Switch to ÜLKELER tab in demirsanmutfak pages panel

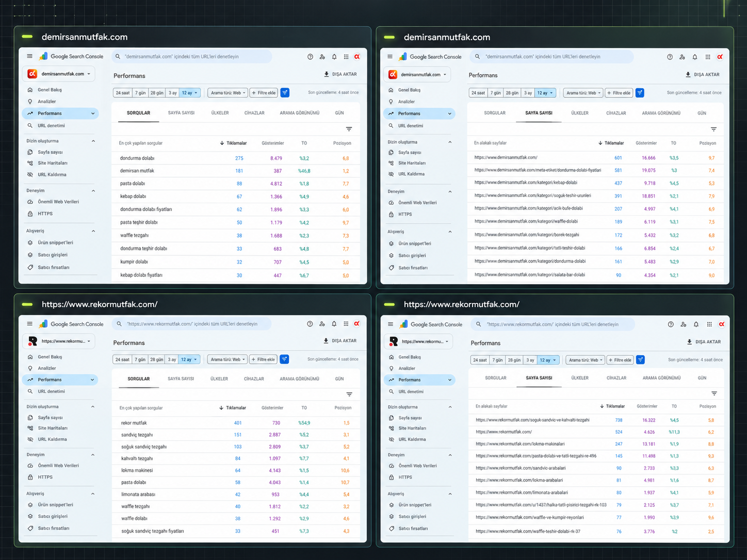[x=580, y=113]
